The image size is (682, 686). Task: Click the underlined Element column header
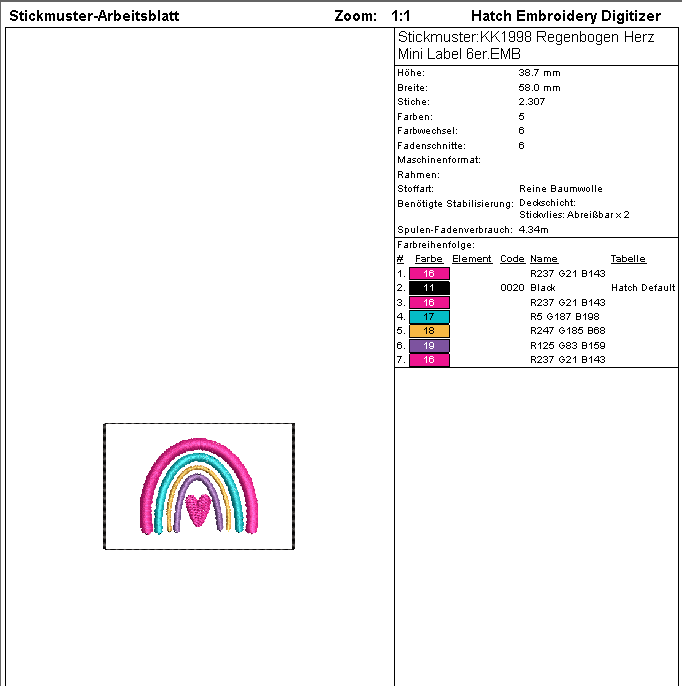click(x=471, y=259)
